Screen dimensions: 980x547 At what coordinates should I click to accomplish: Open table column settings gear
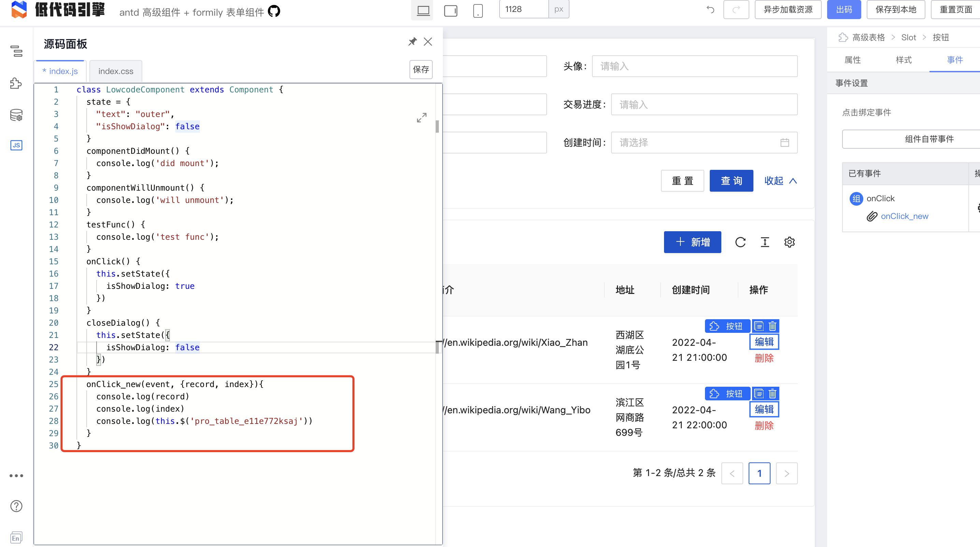(789, 242)
